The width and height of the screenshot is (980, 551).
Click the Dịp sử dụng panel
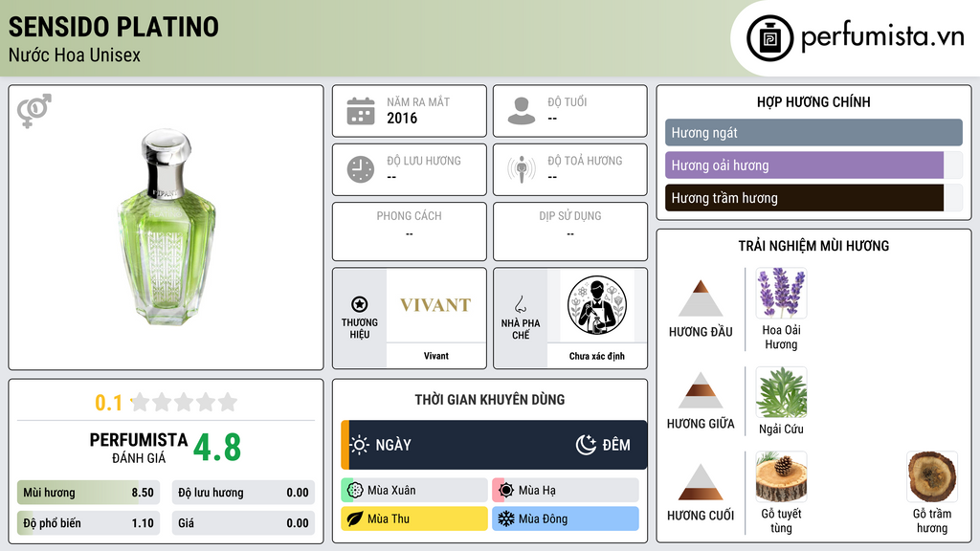(570, 231)
